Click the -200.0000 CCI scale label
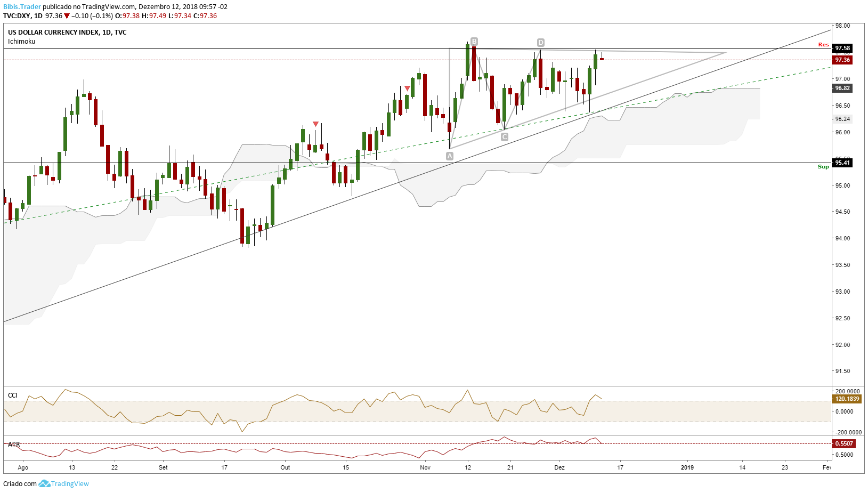Screen dimensions: 868x493 click(x=848, y=432)
